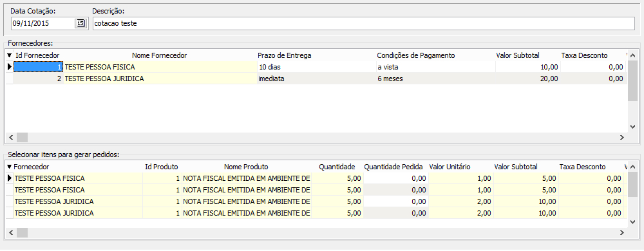
Task: Click the Condições de Pagamento column header
Action: [x=415, y=55]
